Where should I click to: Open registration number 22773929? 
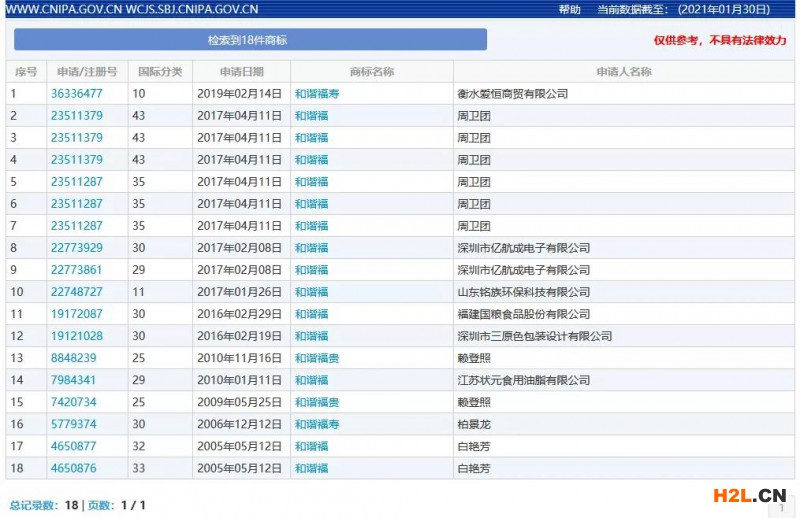click(x=77, y=248)
